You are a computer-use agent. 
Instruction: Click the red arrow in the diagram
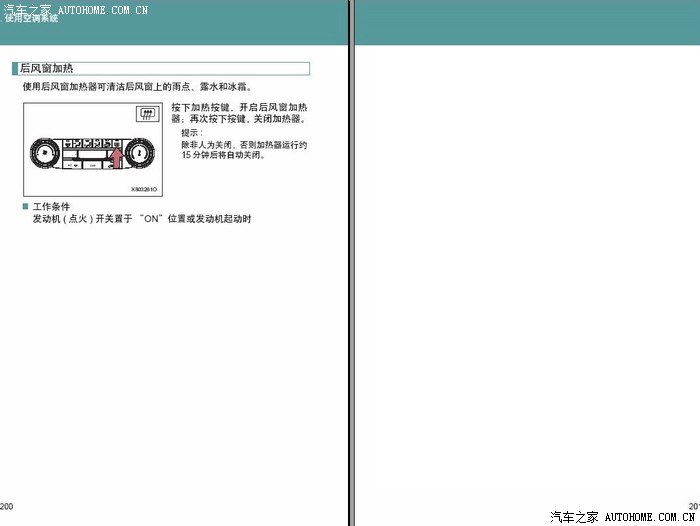[117, 158]
